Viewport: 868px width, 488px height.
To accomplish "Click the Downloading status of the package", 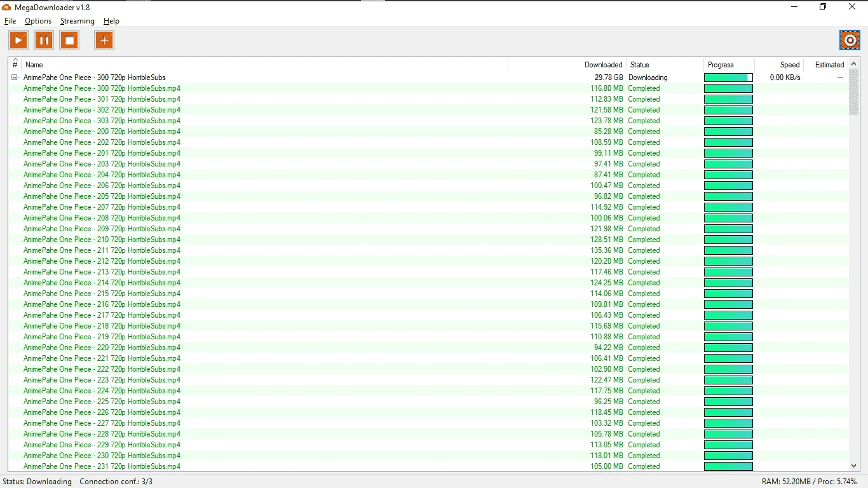I will 648,78.
